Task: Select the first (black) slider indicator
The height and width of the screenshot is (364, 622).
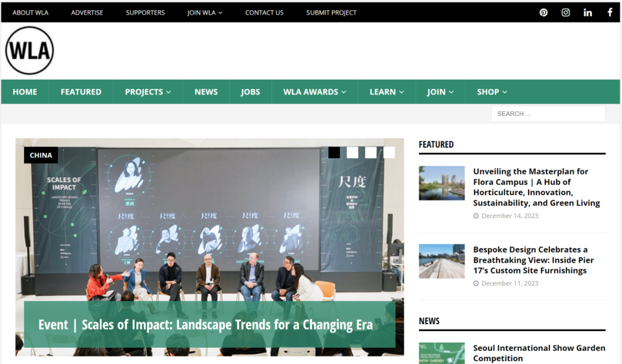Action: tap(334, 153)
